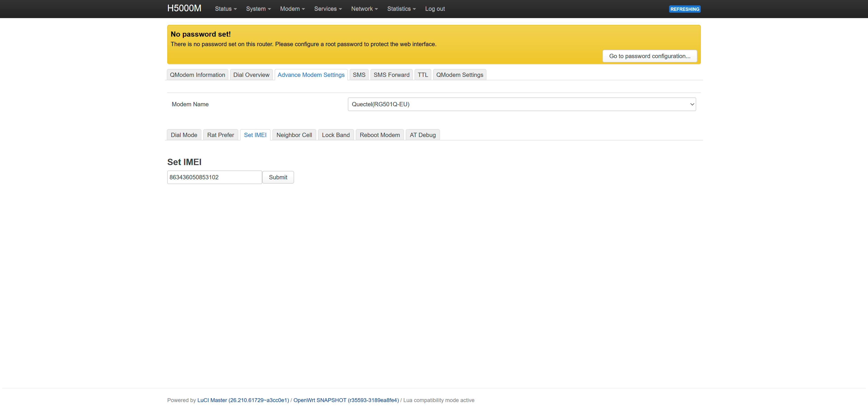This screenshot has height=412, width=868.
Task: Open the Statistics dropdown menu
Action: (401, 9)
